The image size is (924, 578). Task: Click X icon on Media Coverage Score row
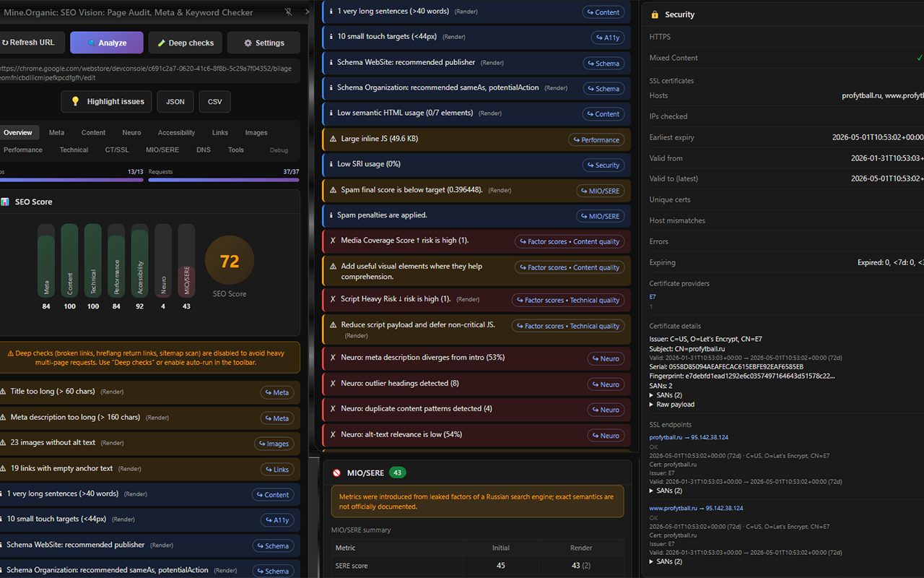coord(333,241)
